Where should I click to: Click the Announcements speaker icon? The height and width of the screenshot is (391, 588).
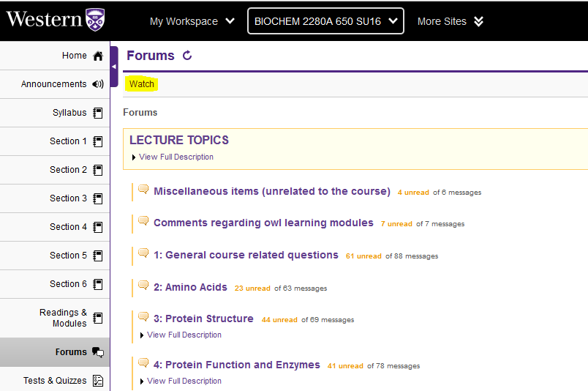click(x=98, y=84)
